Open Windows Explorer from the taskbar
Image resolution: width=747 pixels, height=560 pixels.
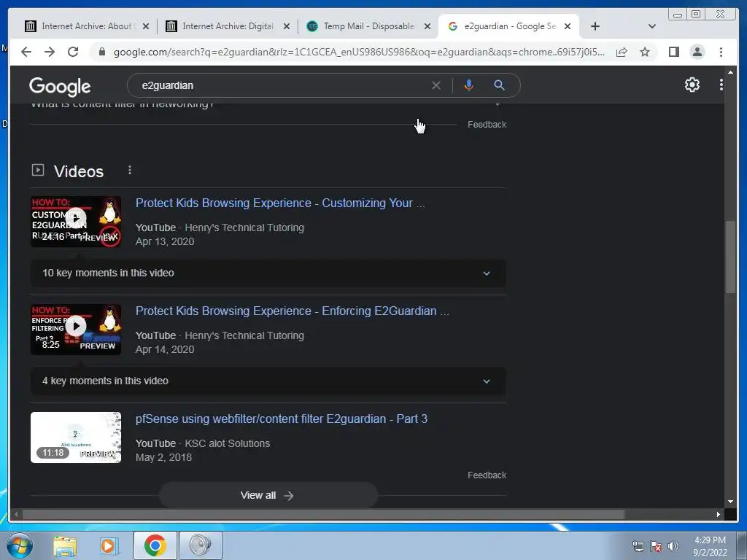(x=65, y=546)
